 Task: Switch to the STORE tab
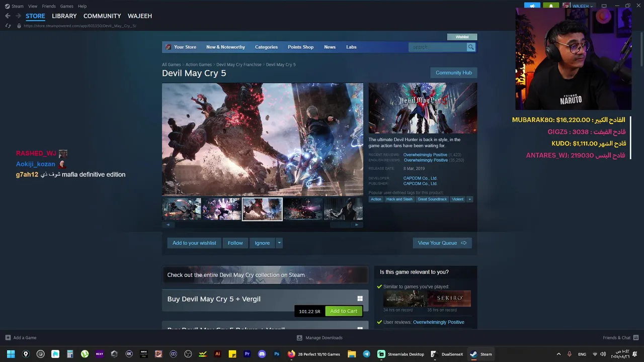point(35,16)
